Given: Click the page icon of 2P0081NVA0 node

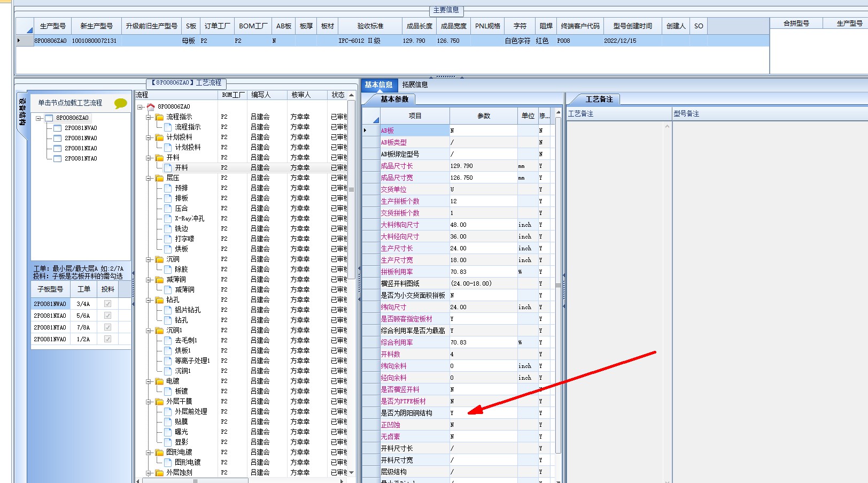Looking at the screenshot, I should (57, 128).
